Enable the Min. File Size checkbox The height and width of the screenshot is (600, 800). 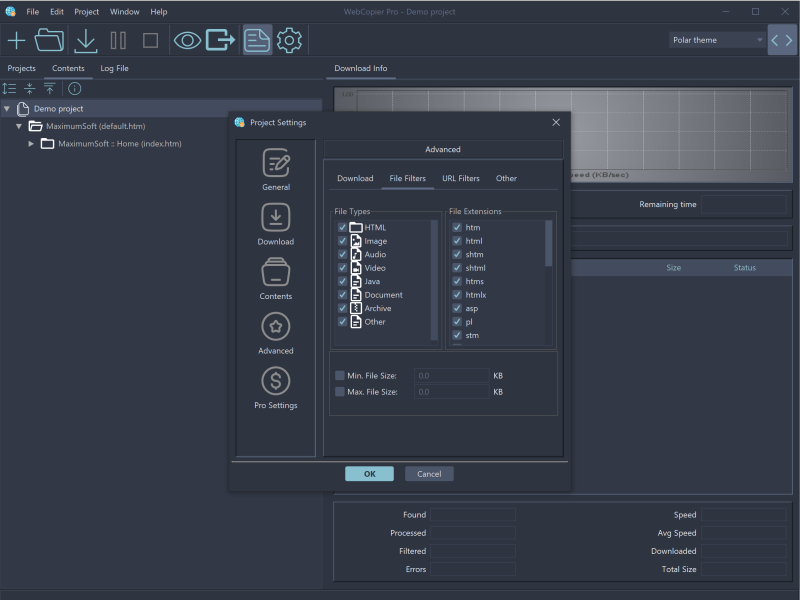pos(340,376)
